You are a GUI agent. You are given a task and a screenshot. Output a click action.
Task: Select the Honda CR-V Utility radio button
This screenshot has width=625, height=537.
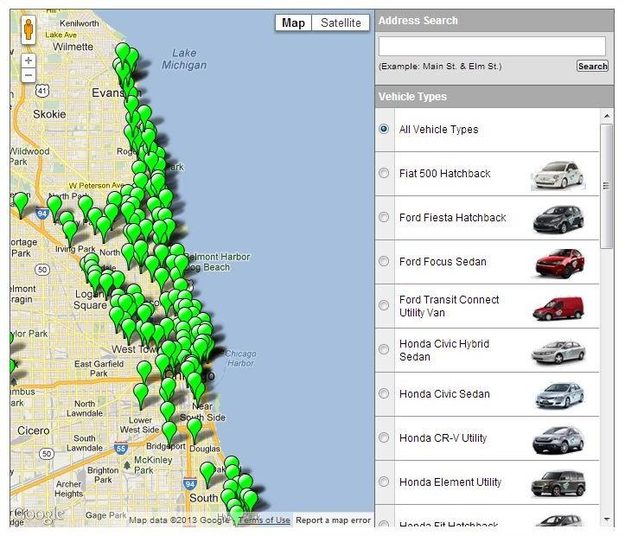(x=384, y=438)
